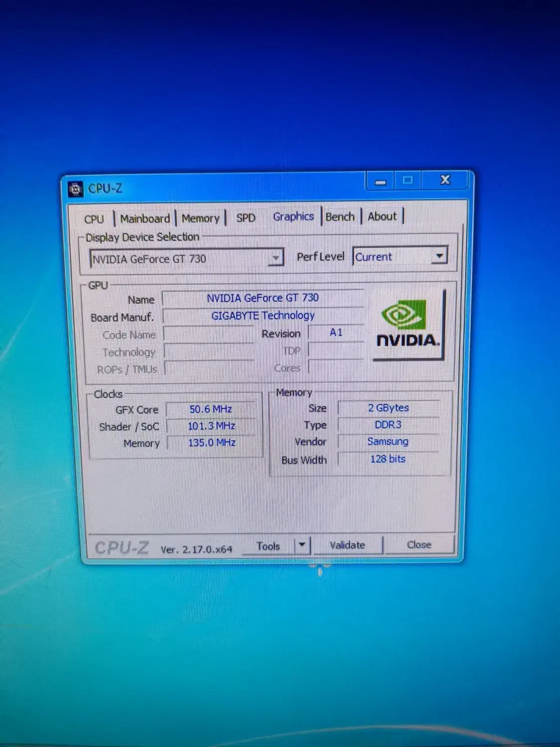The height and width of the screenshot is (747, 560).
Task: Open the Display Device Selection dropdown
Action: click(x=277, y=257)
